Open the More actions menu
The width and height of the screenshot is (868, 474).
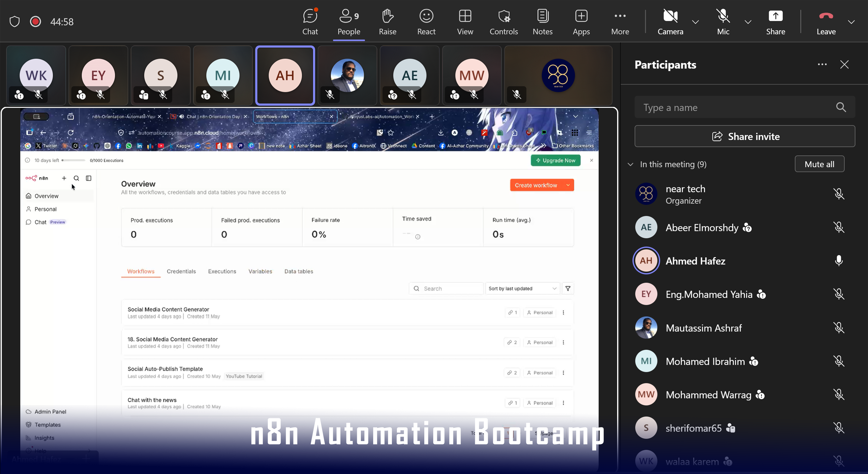tap(620, 22)
